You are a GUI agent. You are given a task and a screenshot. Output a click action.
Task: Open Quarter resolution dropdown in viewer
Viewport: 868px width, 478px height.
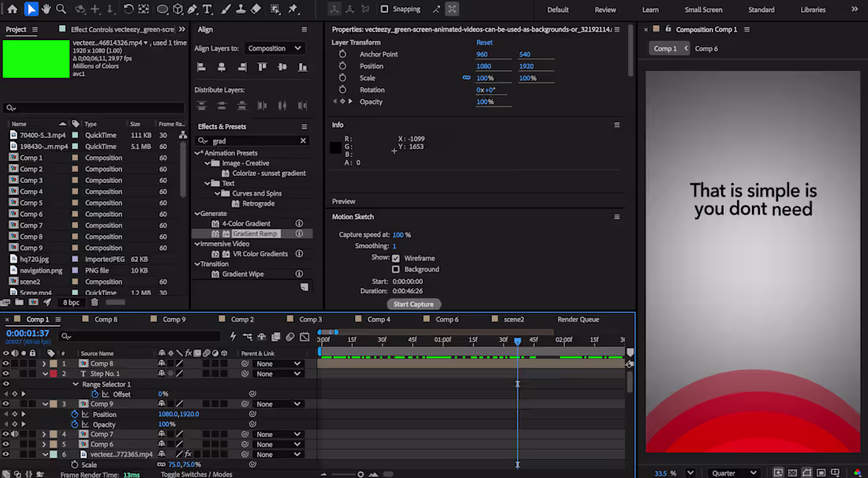(733, 473)
